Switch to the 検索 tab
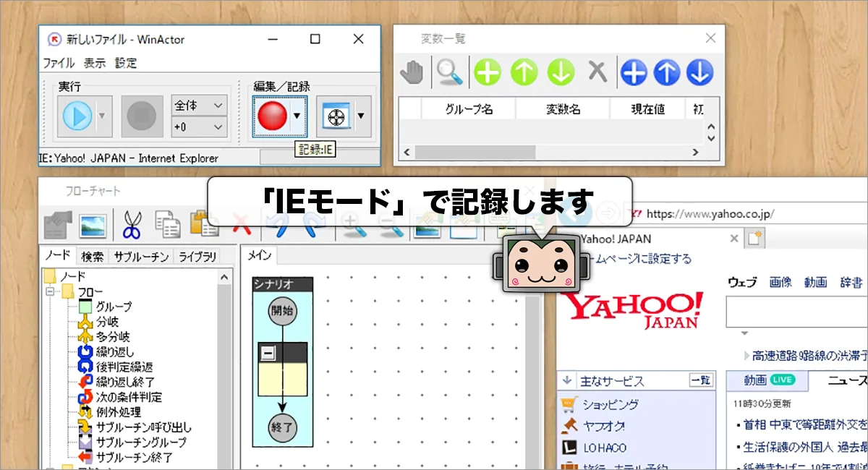 92,257
